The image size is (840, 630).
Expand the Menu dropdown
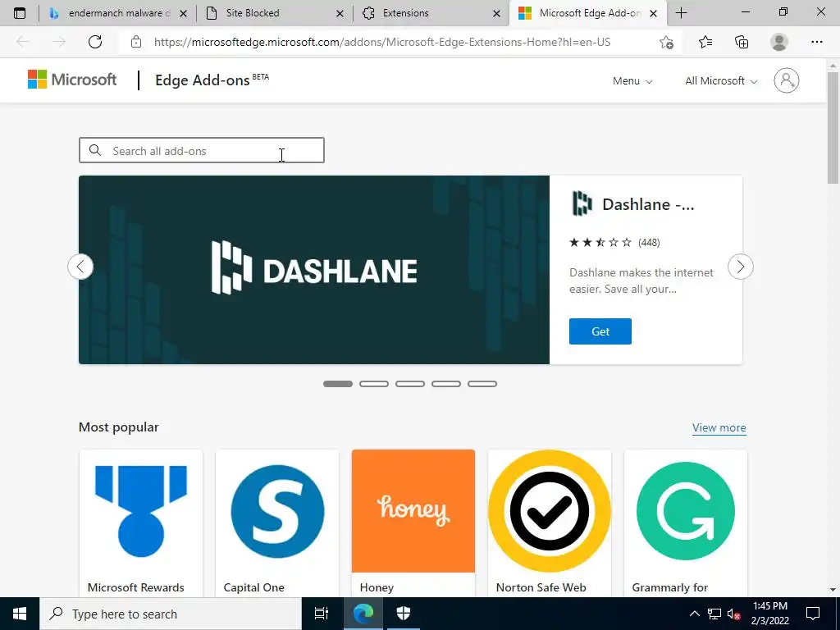[x=632, y=81]
